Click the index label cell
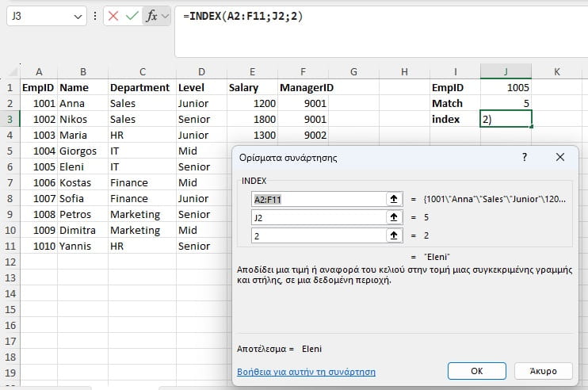588x390 pixels. pyautogui.click(x=455, y=119)
